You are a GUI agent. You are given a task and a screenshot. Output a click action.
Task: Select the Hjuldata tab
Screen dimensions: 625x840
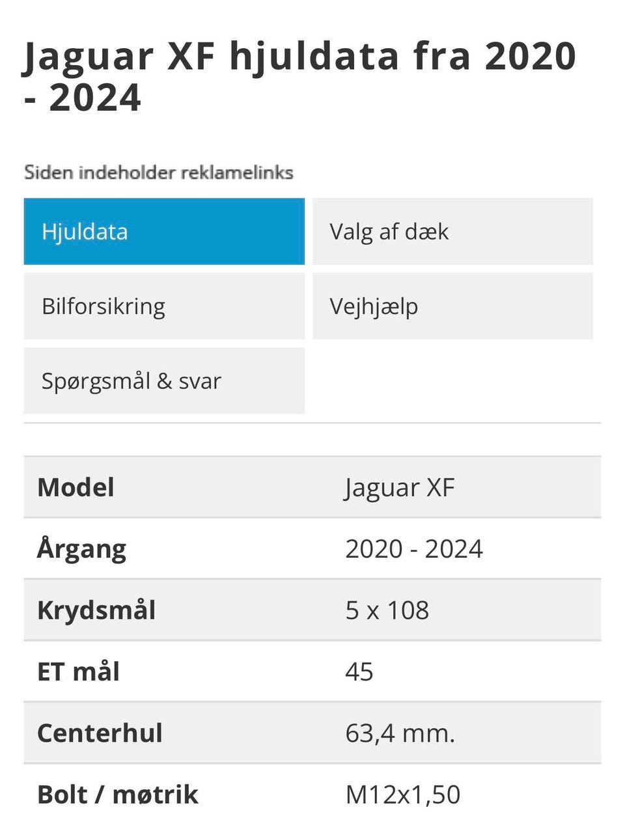pos(163,232)
